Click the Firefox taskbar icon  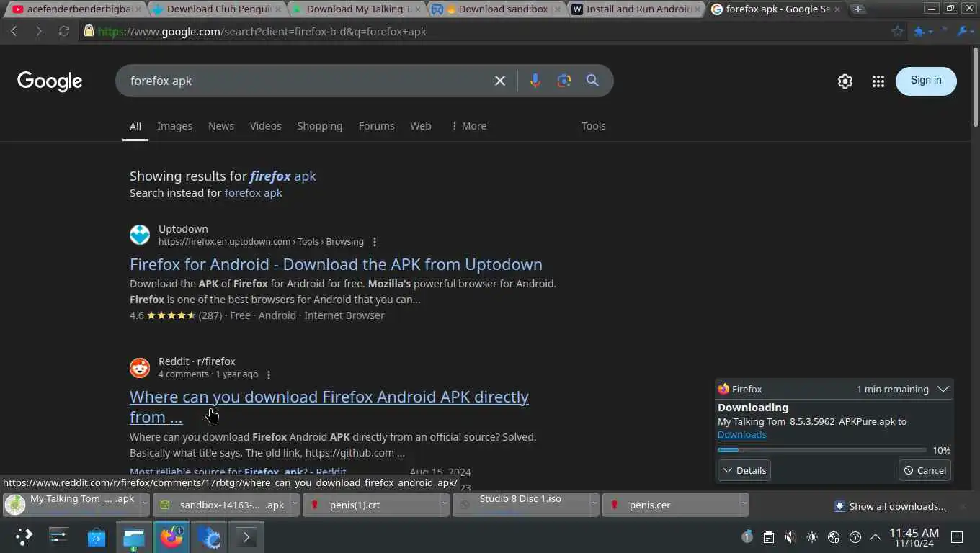click(171, 536)
